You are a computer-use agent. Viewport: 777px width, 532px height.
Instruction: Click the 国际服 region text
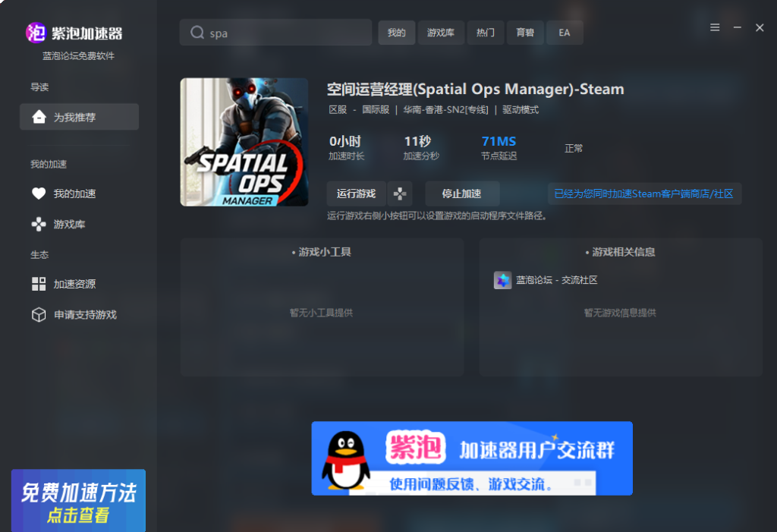click(x=376, y=109)
